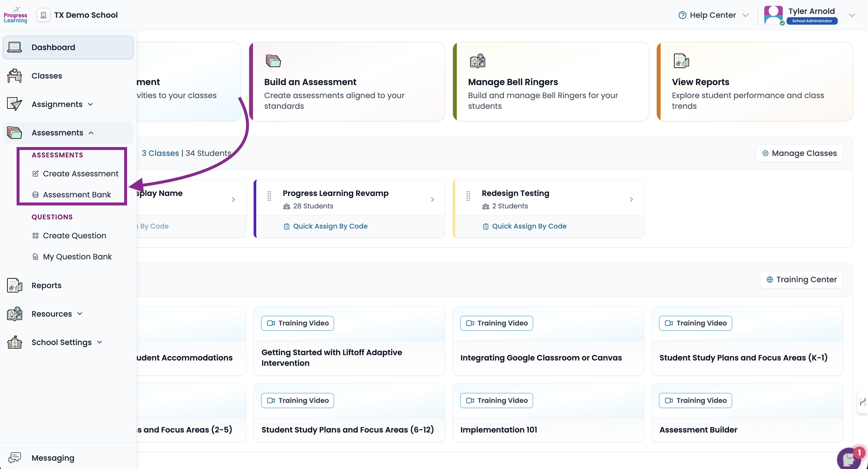Expand the Help Center dropdown arrow
Screen dimensions: 868x469
tap(746, 15)
